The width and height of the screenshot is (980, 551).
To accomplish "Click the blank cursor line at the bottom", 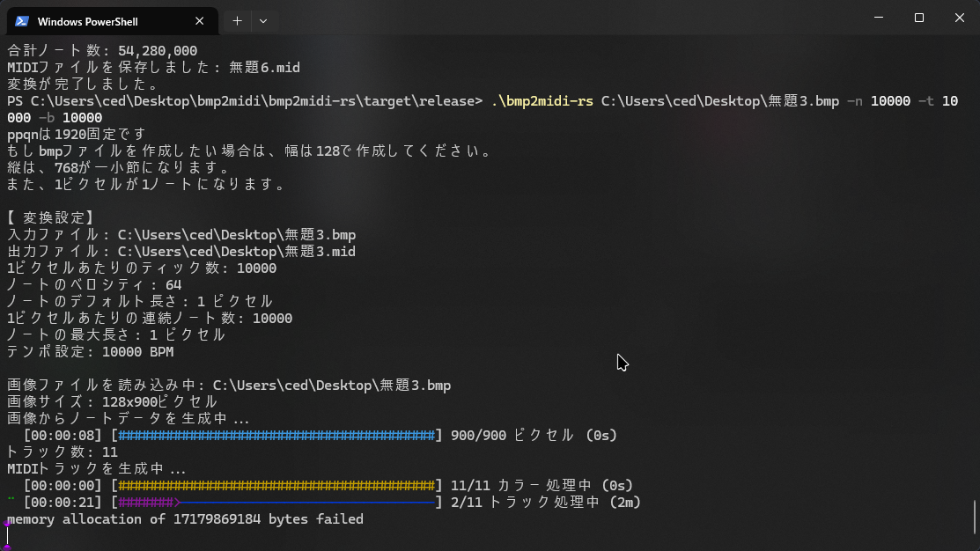I will [x=264, y=535].
